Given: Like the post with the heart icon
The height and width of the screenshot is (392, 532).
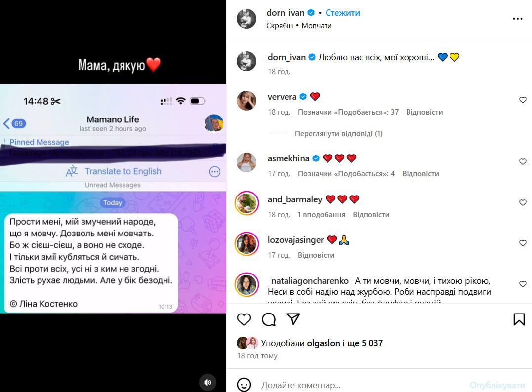Looking at the screenshot, I should [x=244, y=319].
